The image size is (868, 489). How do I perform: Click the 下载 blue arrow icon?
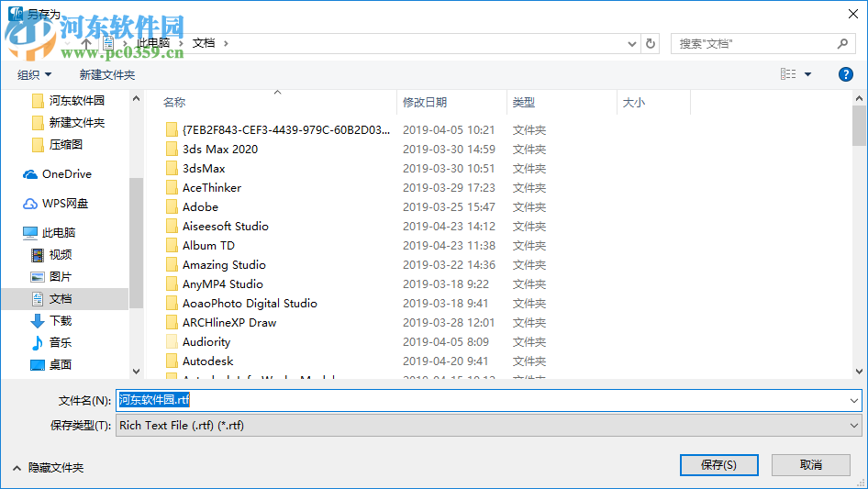[37, 320]
